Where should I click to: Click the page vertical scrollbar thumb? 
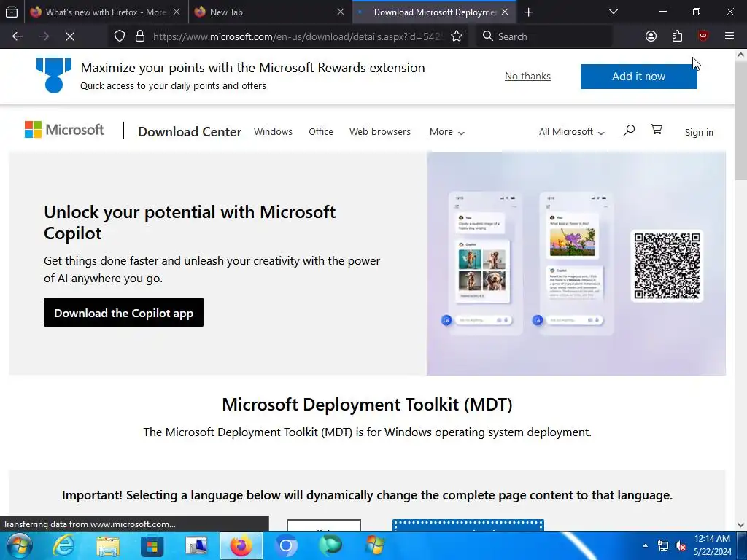[741, 122]
